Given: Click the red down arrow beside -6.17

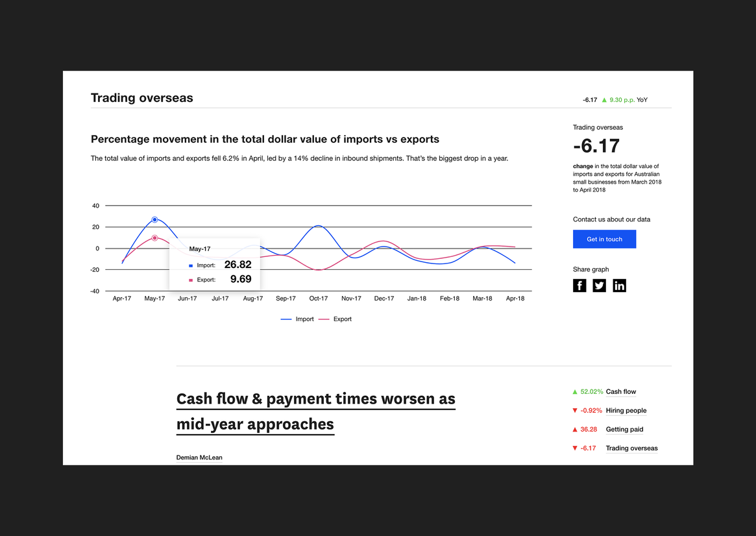Looking at the screenshot, I should click(x=575, y=448).
